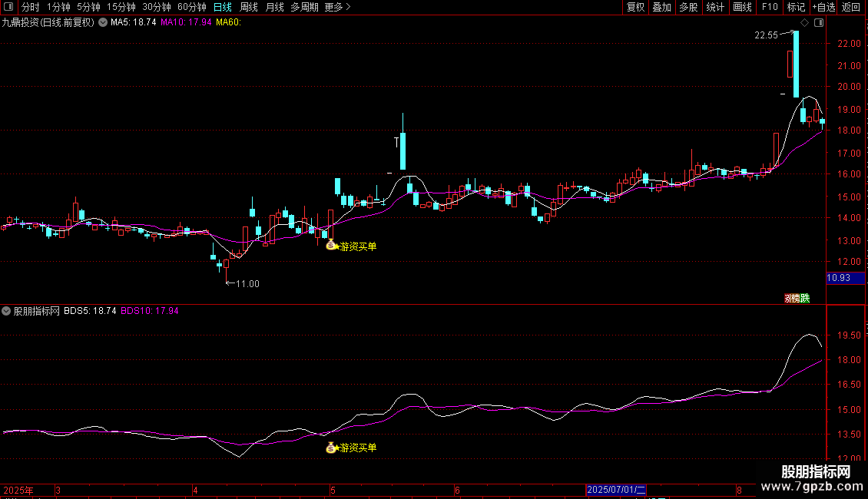Viewport: 868px width, 499px height.
Task: Select the 日线 daily chart tab
Action: [x=223, y=7]
